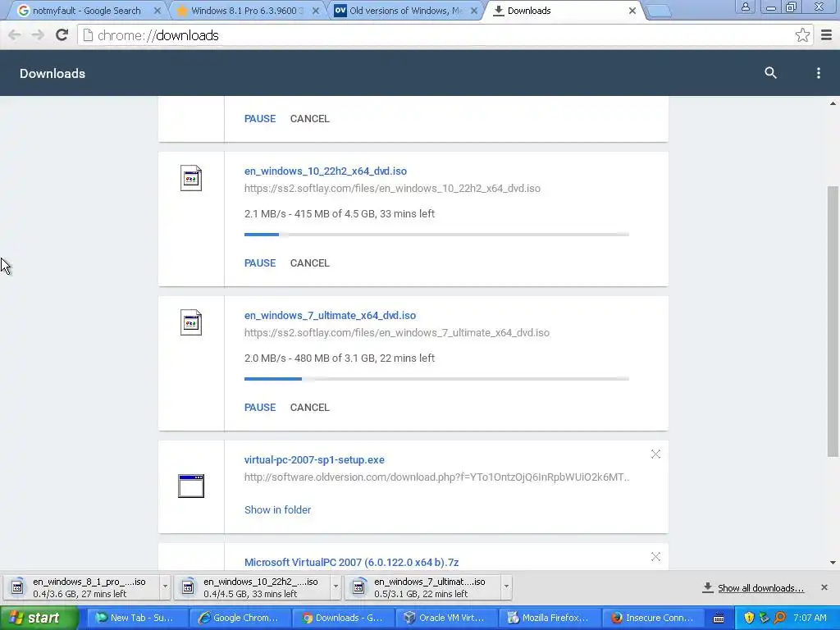Image resolution: width=840 pixels, height=630 pixels.
Task: Click the file icon of the Windows 10 ISO
Action: click(x=191, y=178)
